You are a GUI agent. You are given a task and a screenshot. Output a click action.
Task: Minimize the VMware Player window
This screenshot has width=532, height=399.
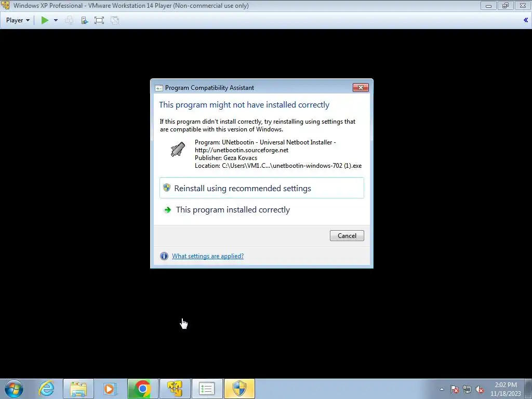[x=488, y=5]
